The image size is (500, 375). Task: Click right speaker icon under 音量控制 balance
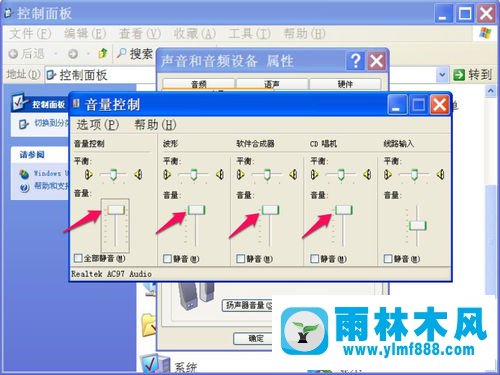click(x=138, y=174)
